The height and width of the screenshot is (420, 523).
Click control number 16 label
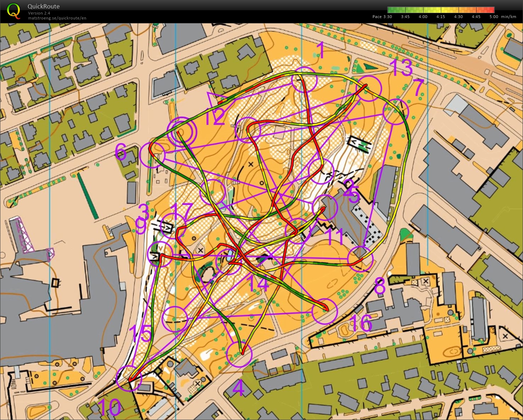tap(361, 323)
